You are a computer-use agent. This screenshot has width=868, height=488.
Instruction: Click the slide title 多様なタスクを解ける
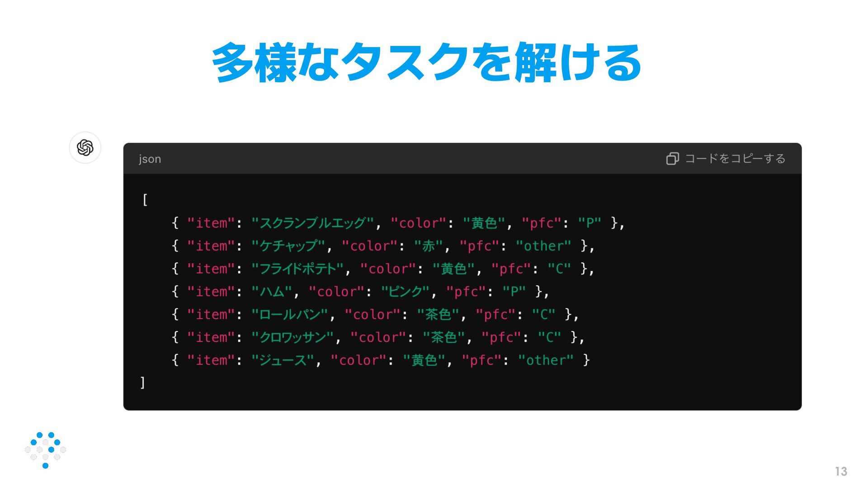(x=427, y=63)
